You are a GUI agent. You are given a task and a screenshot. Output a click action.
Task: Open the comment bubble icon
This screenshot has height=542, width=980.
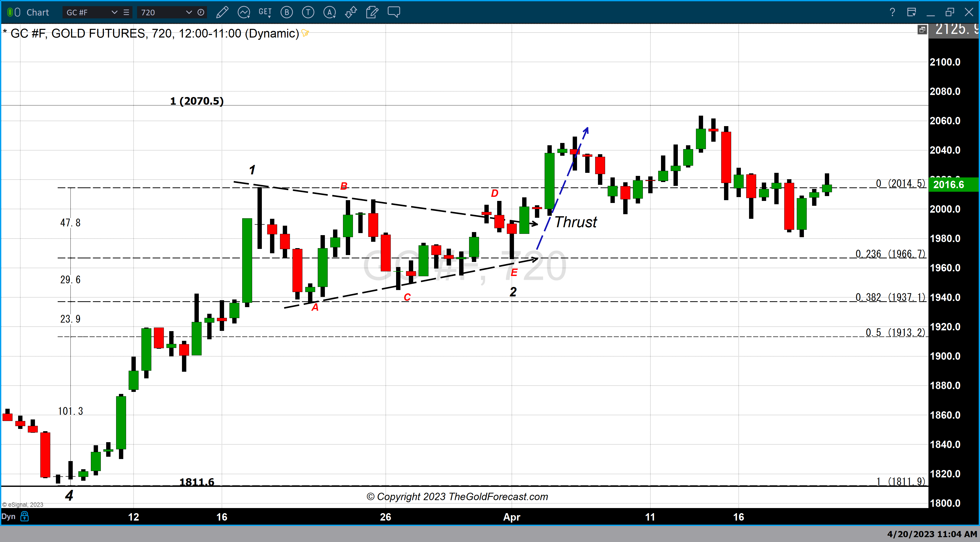click(394, 12)
